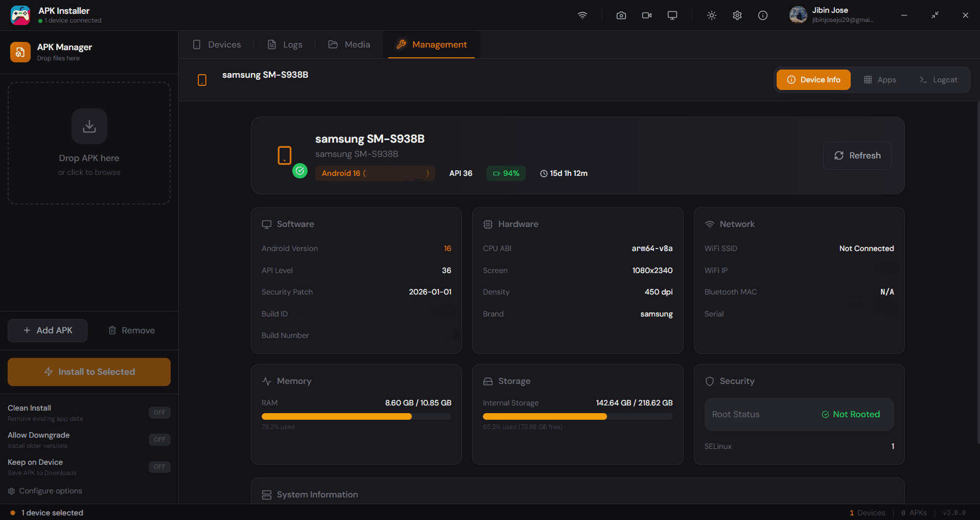Start screen recording with the video icon
The image size is (980, 520).
point(646,15)
